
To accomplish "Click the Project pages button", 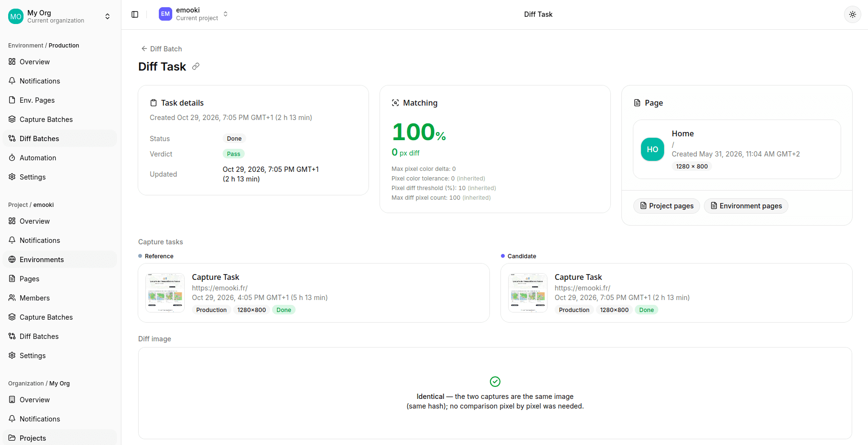I will 666,206.
